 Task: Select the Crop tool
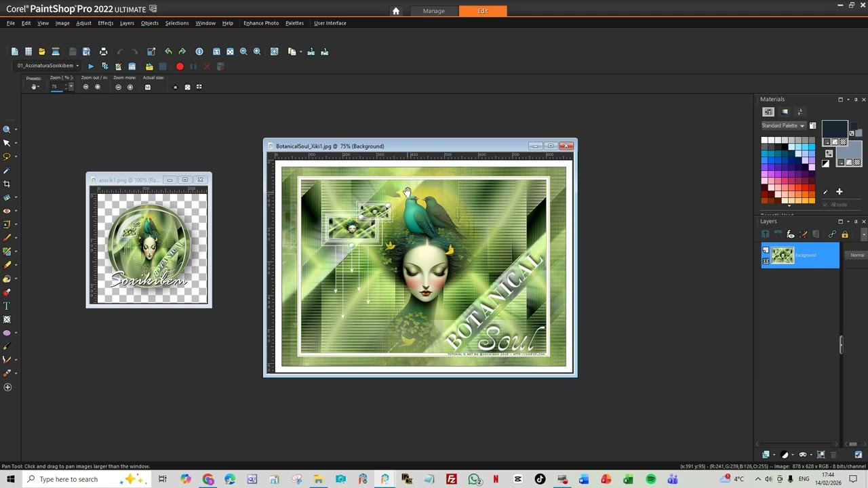(7, 184)
